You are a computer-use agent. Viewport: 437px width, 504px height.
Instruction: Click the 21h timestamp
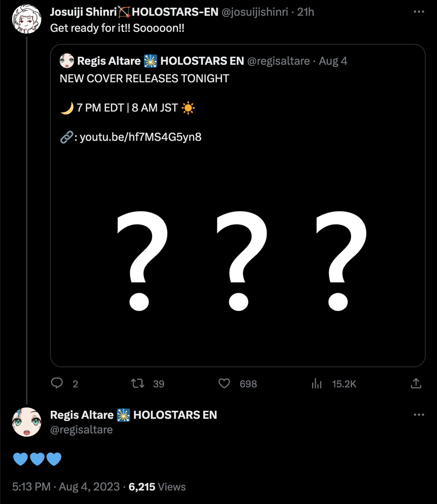(305, 12)
